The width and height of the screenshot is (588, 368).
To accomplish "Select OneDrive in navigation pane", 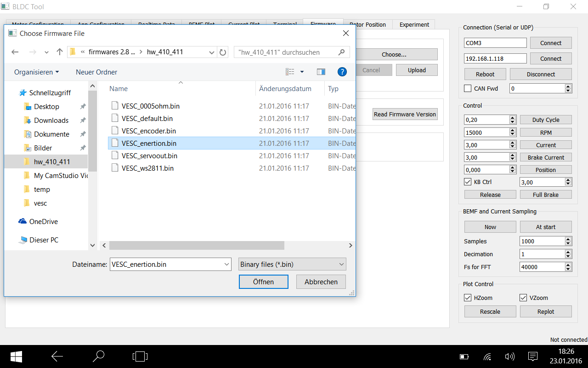I will click(x=43, y=222).
